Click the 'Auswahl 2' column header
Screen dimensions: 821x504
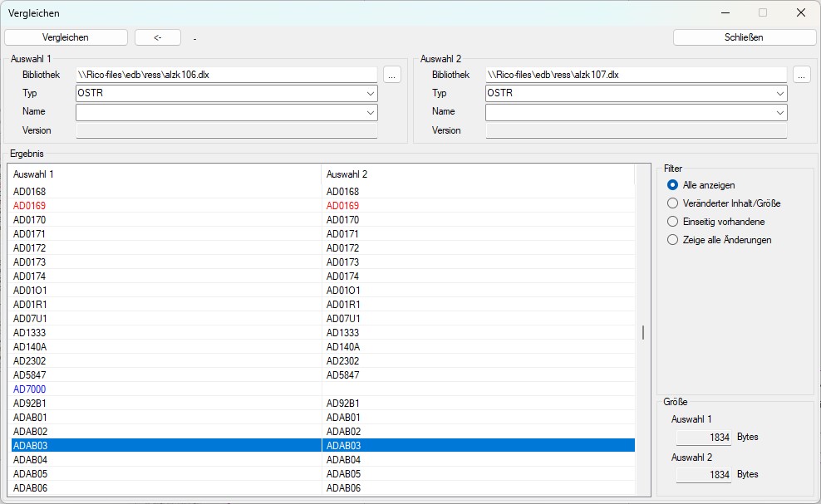(478, 174)
